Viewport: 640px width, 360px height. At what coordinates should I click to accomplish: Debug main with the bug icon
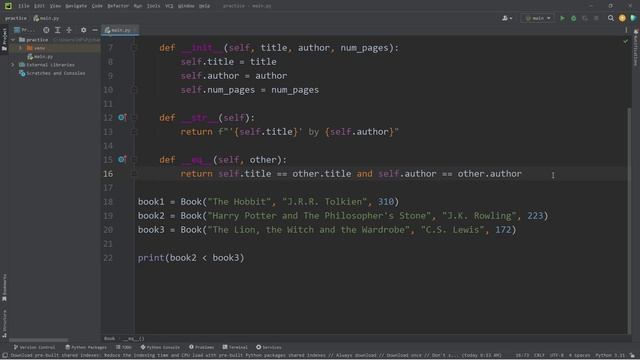coord(573,18)
